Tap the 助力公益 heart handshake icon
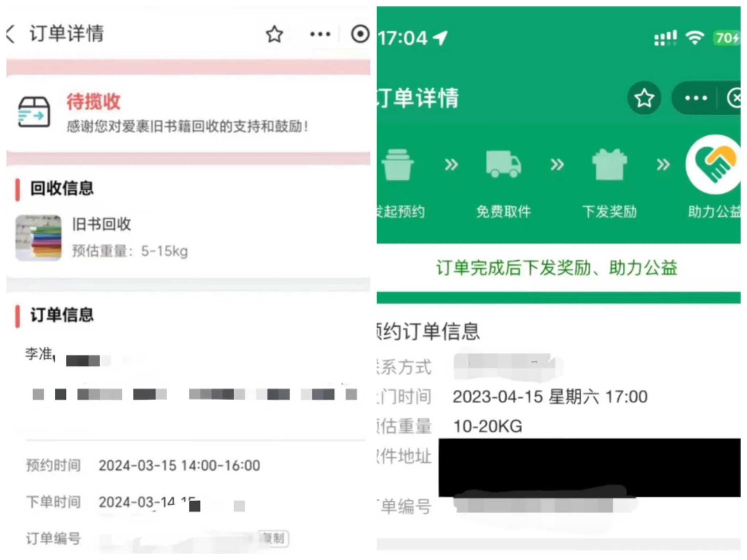This screenshot has height=560, width=747. [x=713, y=164]
